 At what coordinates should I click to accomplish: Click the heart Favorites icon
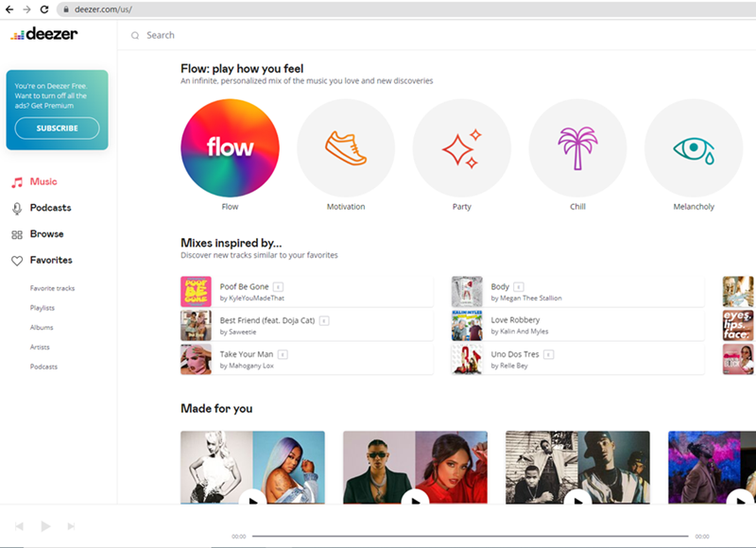17,261
